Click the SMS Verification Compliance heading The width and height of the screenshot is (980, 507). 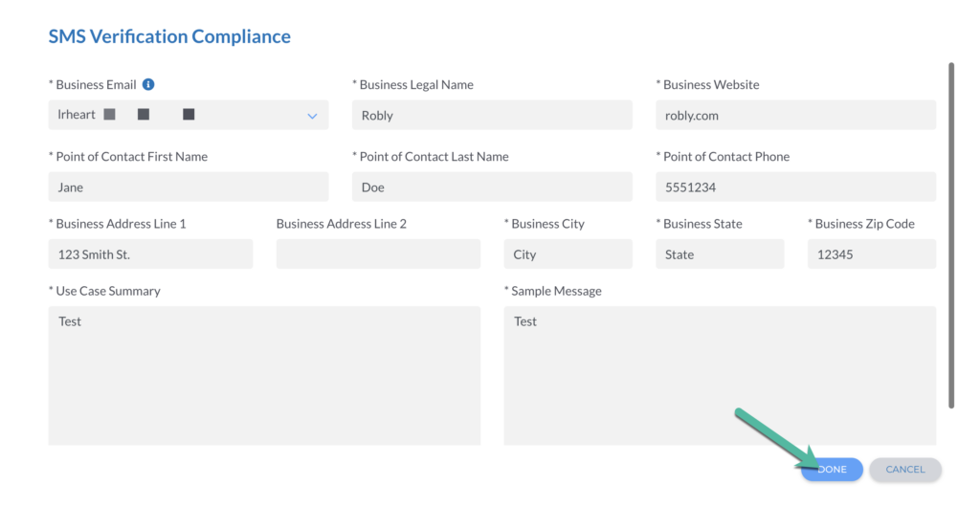[x=169, y=36]
